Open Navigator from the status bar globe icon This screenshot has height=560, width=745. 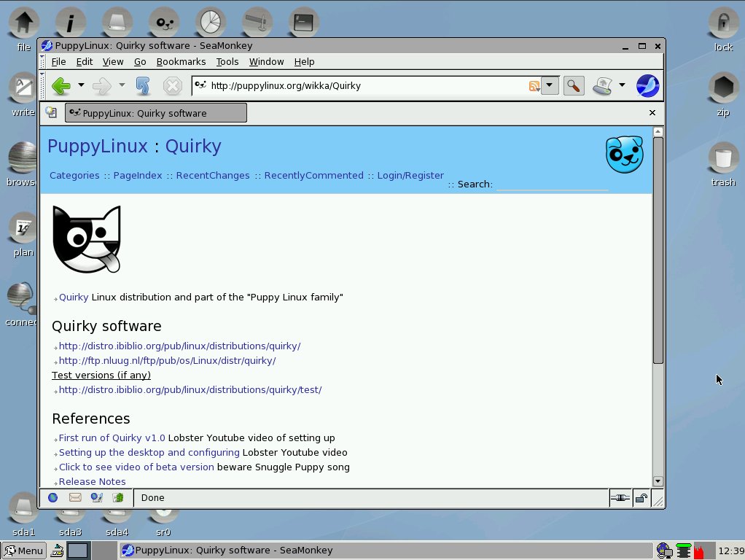pos(52,498)
